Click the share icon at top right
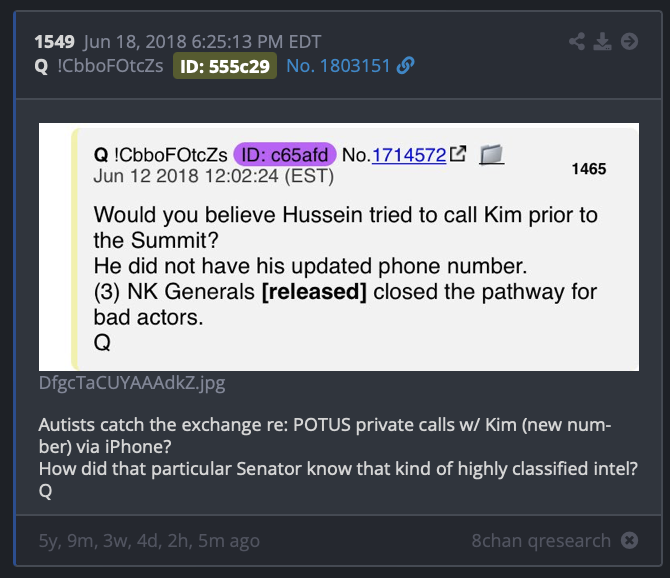Image resolution: width=670 pixels, height=578 pixels. 577,41
